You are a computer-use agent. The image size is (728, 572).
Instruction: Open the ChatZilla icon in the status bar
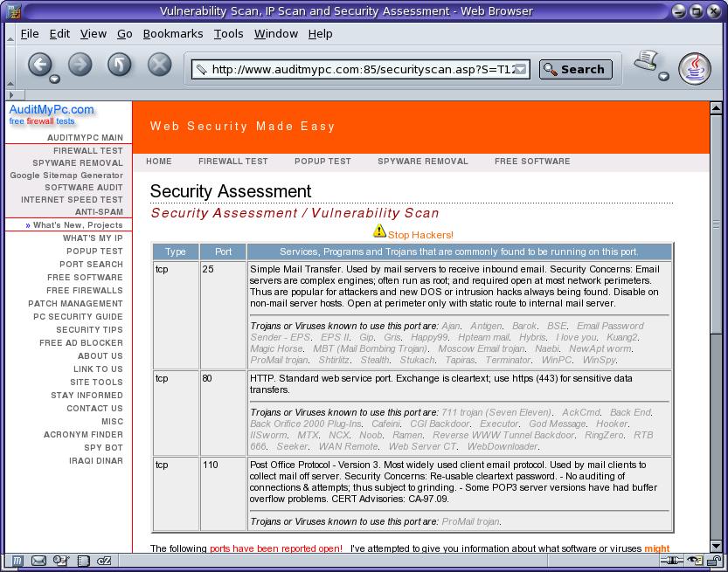(x=104, y=561)
